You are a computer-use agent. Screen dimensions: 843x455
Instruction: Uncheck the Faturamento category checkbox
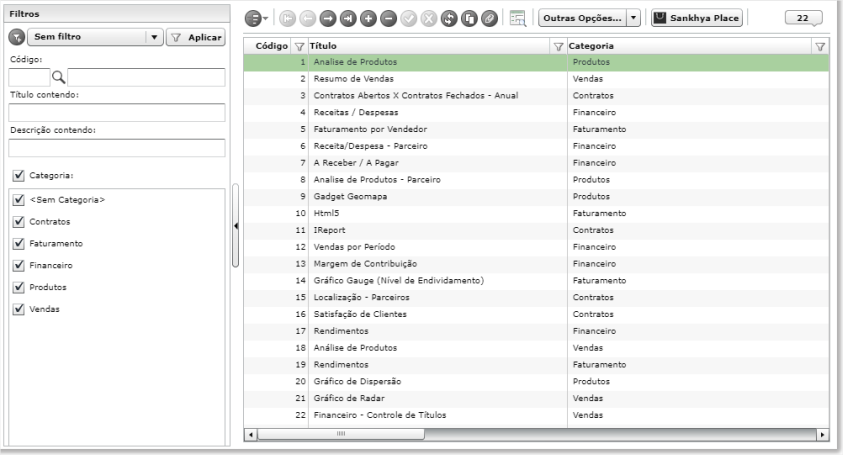(x=19, y=244)
